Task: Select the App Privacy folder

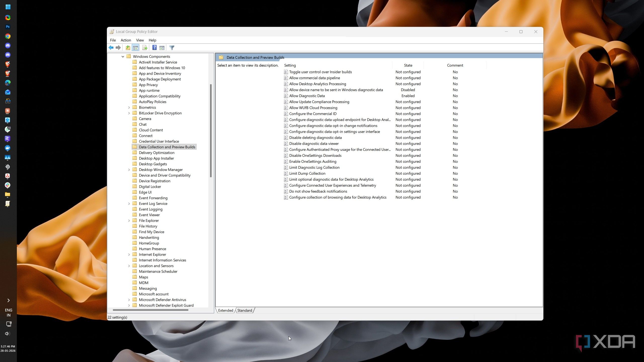Action: point(148,85)
